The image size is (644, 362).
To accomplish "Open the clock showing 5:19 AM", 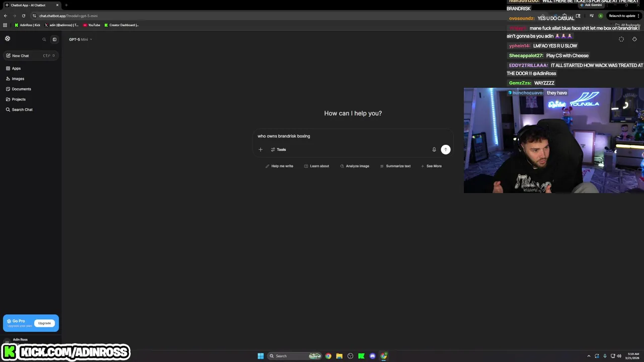I will (633, 356).
